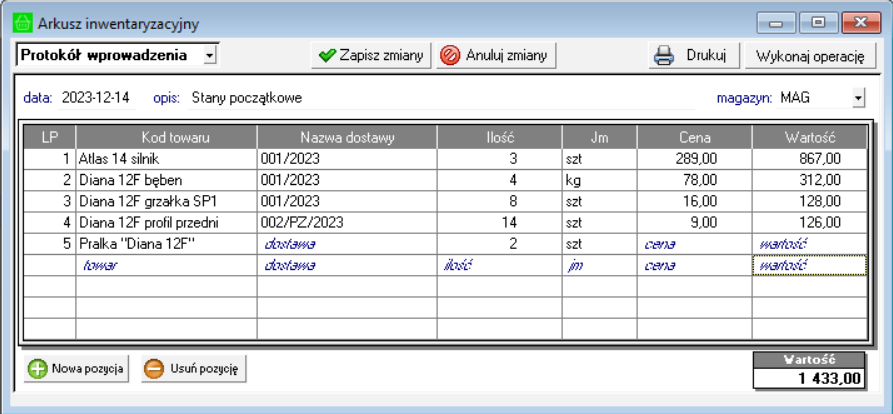Expand the magazyn MAG dropdown
Viewport: 893px width, 414px height.
(858, 98)
